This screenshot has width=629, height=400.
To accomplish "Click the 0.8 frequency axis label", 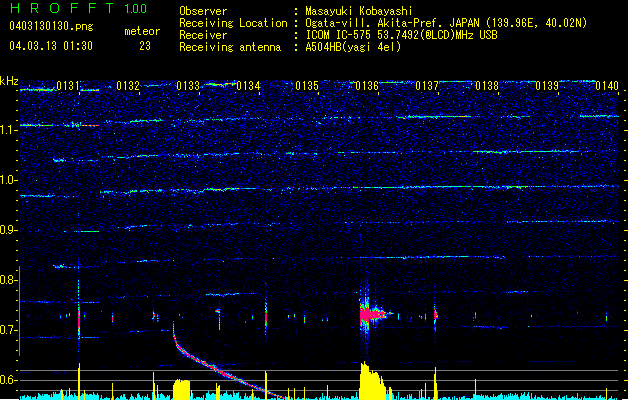I will 8,280.
